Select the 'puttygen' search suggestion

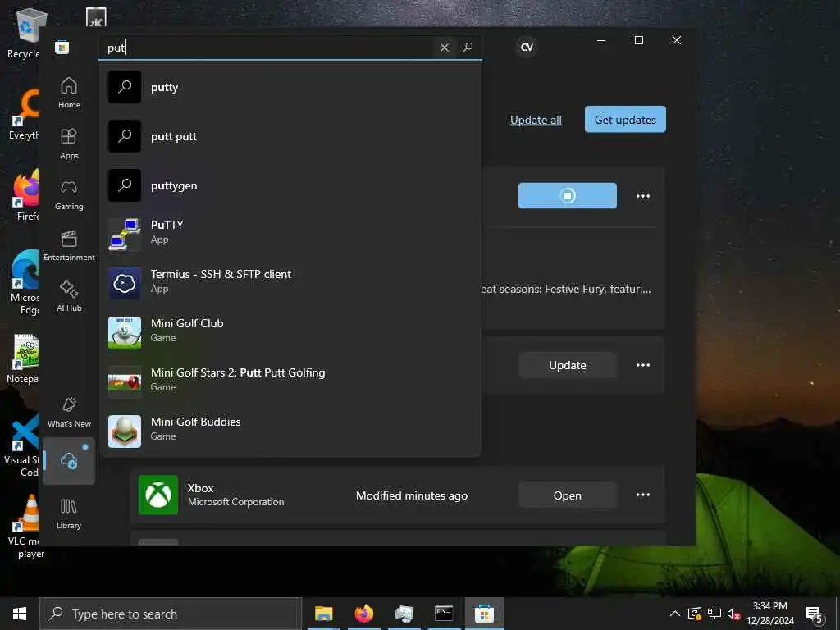290,186
